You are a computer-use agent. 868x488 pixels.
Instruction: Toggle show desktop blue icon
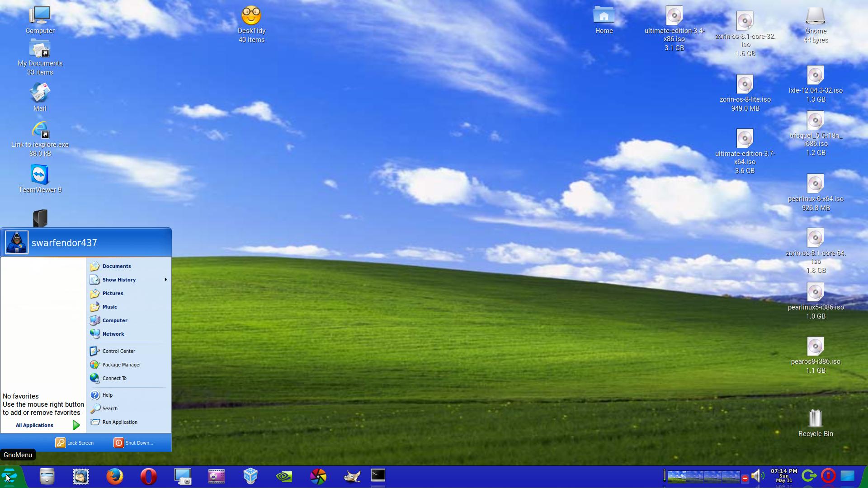tap(847, 476)
